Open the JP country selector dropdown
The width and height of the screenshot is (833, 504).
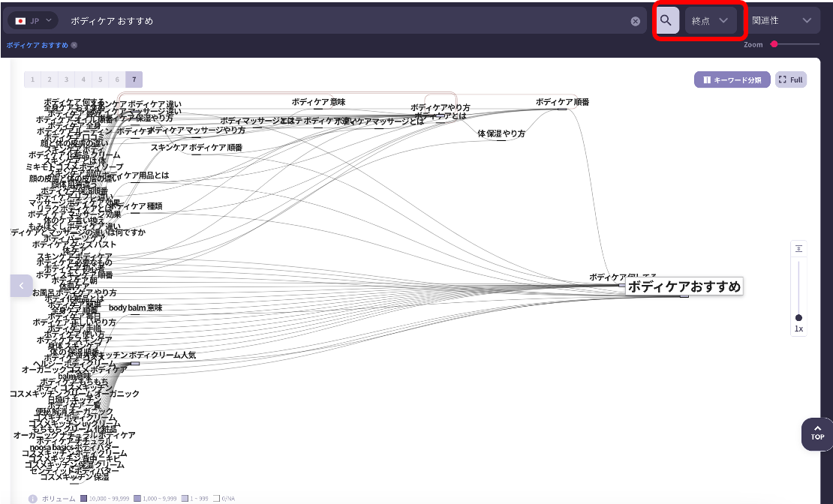coord(32,21)
